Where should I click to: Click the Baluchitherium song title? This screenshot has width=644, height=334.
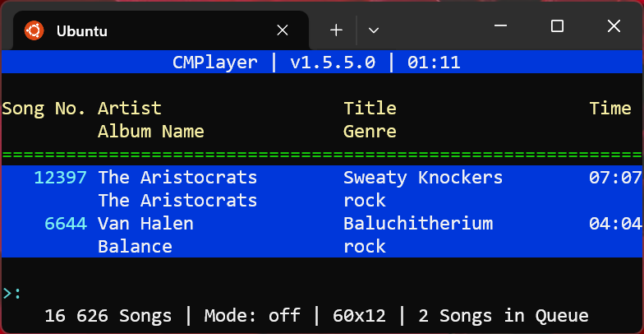(418, 224)
